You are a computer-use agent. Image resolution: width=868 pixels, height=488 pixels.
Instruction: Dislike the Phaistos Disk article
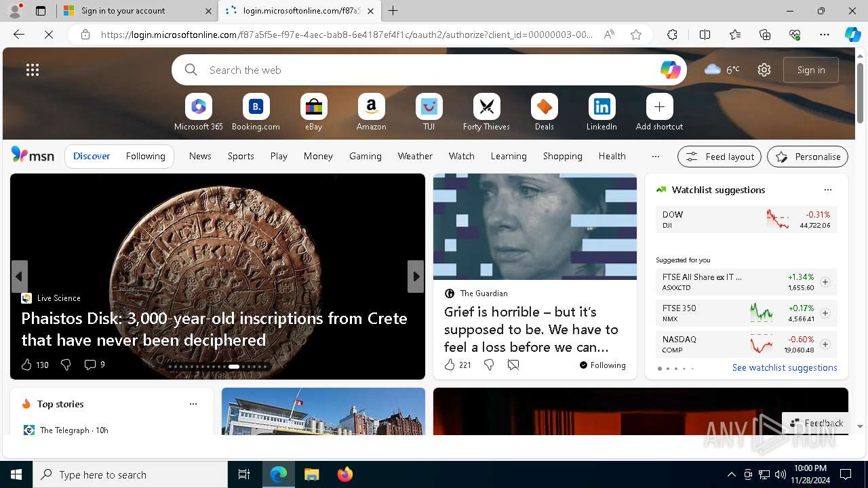tap(66, 365)
